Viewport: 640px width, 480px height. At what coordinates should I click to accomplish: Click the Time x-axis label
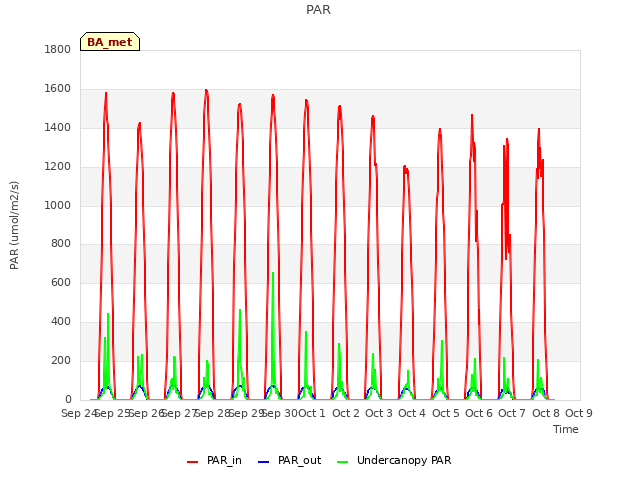pyautogui.click(x=566, y=429)
